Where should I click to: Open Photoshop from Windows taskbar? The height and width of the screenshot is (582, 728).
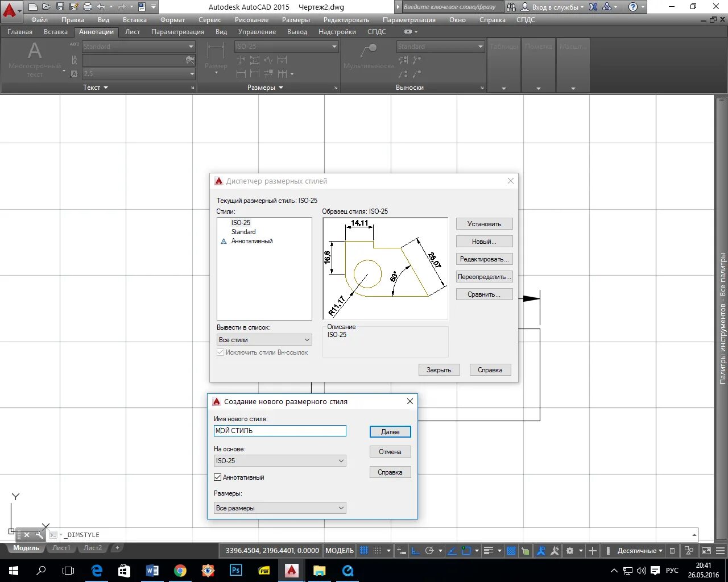coord(236,571)
